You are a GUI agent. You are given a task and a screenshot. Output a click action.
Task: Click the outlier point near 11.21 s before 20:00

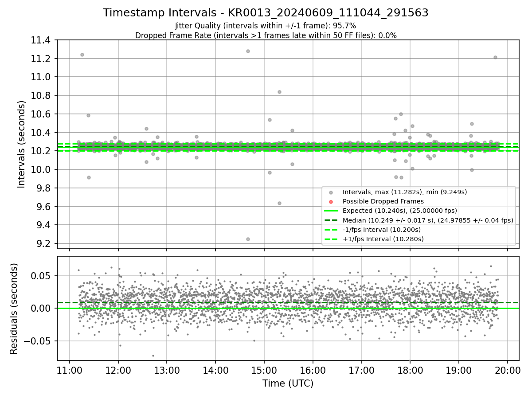click(x=495, y=57)
